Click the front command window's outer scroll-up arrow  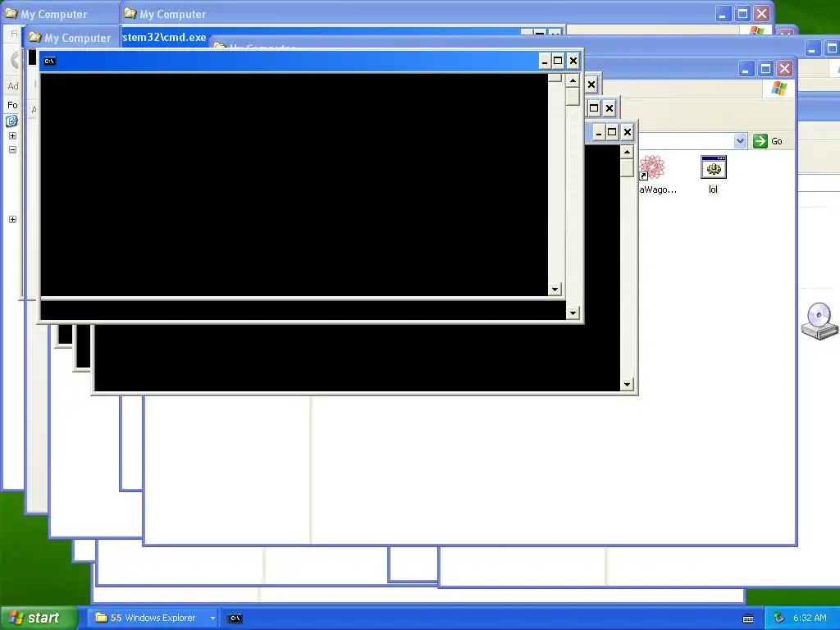[x=573, y=81]
